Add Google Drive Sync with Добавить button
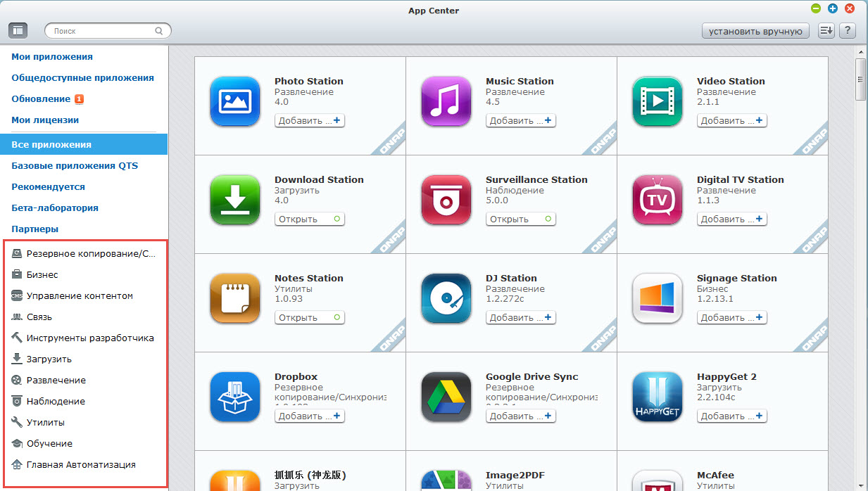The image size is (868, 491). click(x=521, y=416)
